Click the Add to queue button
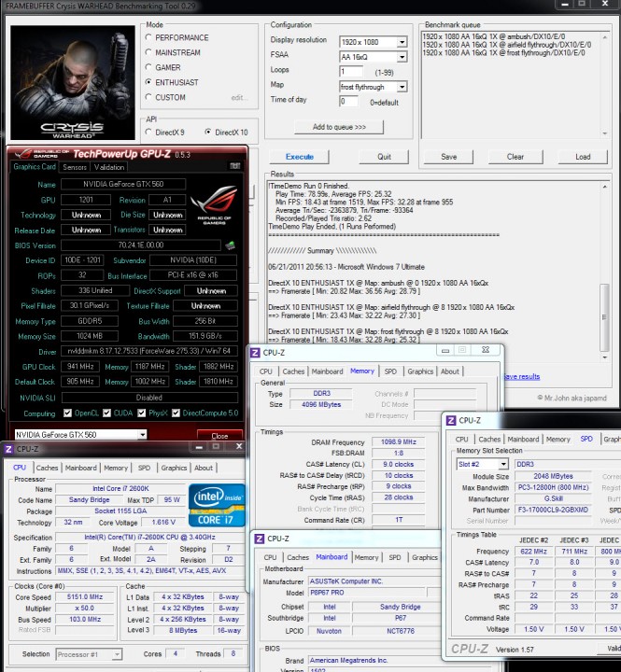621x672 pixels. tap(339, 127)
